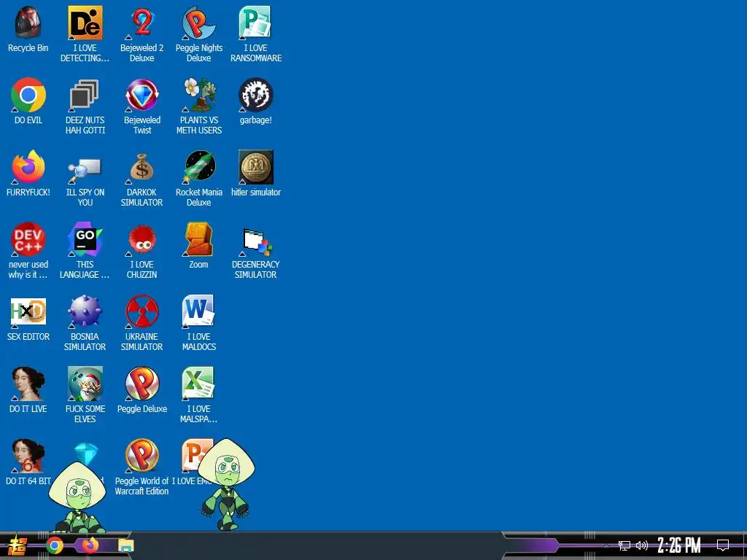Launch Chrome from the taskbar
Screen dimensions: 747x560
coord(55,545)
